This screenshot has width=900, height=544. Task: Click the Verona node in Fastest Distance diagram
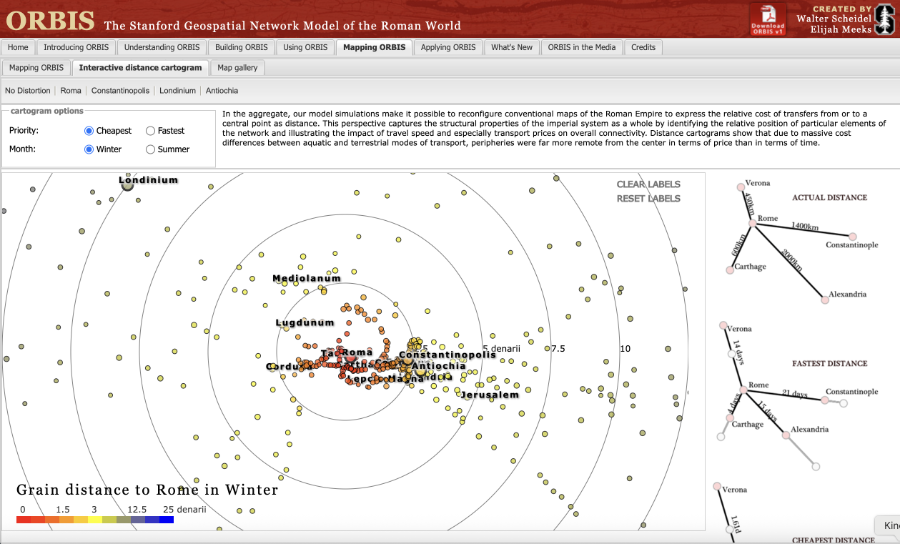tap(720, 325)
